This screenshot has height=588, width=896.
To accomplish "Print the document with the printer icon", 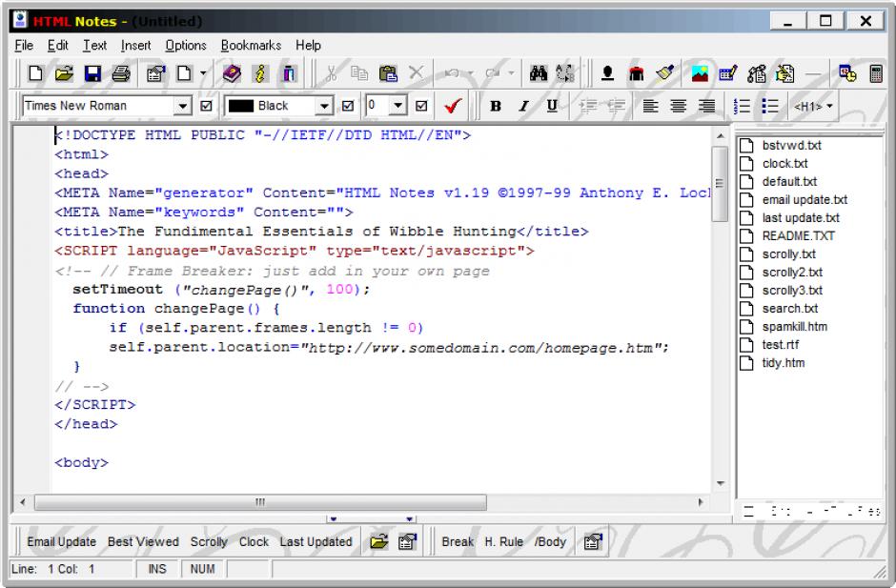I will click(x=120, y=73).
